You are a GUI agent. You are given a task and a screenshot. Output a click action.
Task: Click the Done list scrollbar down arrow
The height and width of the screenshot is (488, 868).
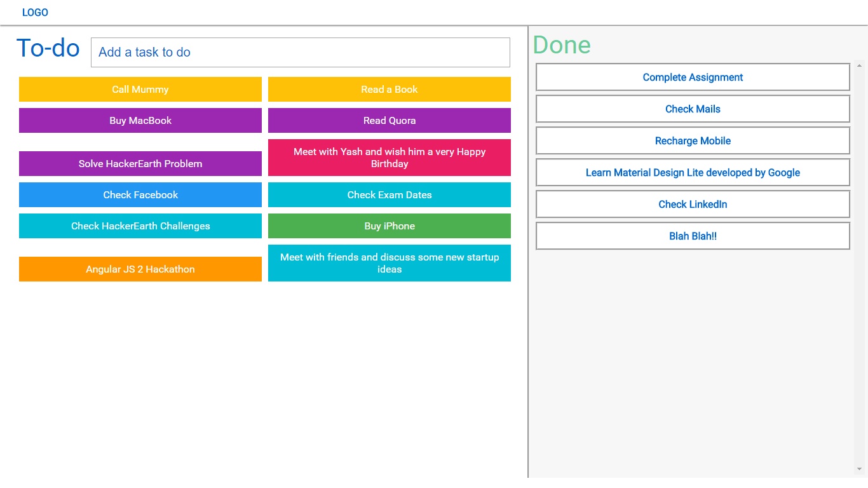pyautogui.click(x=859, y=470)
